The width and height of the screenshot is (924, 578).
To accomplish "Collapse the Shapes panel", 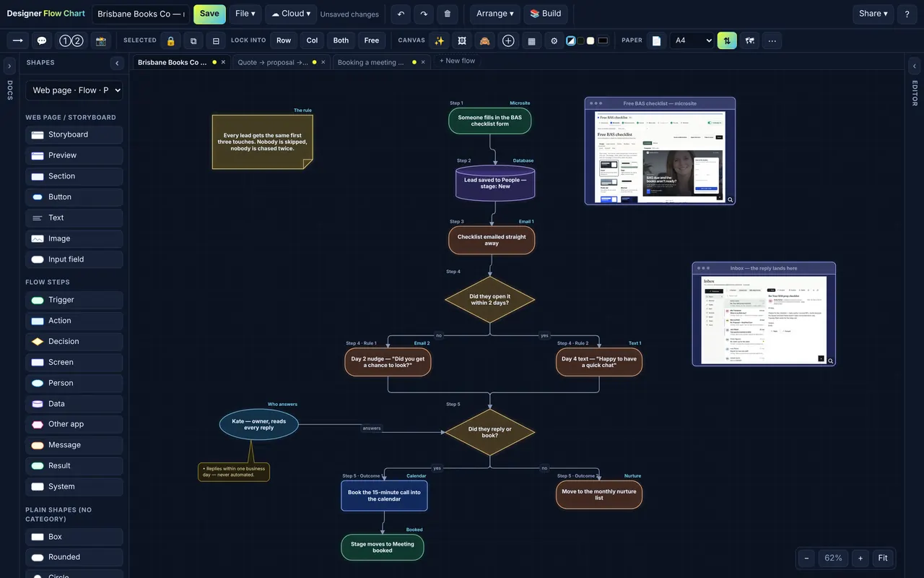I will click(x=117, y=63).
